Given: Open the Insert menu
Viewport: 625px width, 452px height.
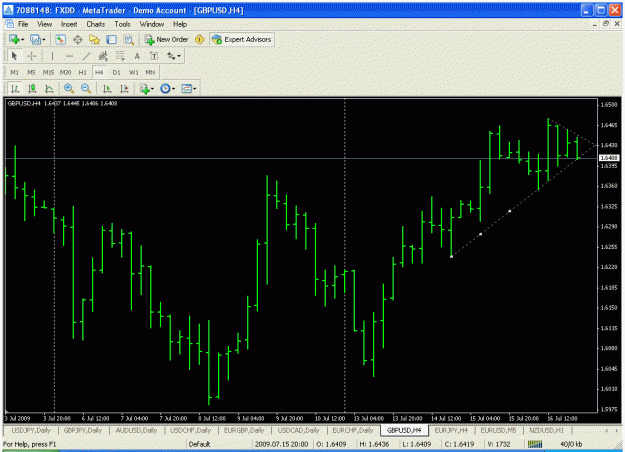Looking at the screenshot, I should [69, 24].
